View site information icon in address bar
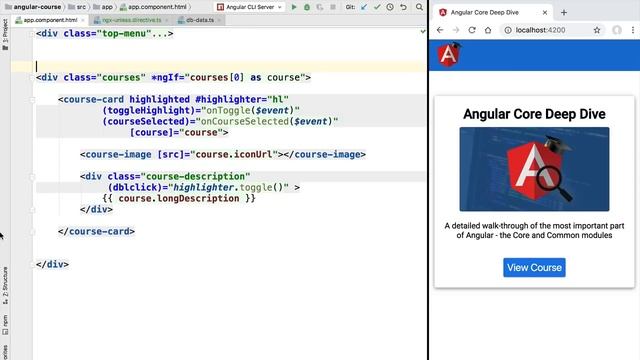The image size is (640, 360). click(x=507, y=30)
